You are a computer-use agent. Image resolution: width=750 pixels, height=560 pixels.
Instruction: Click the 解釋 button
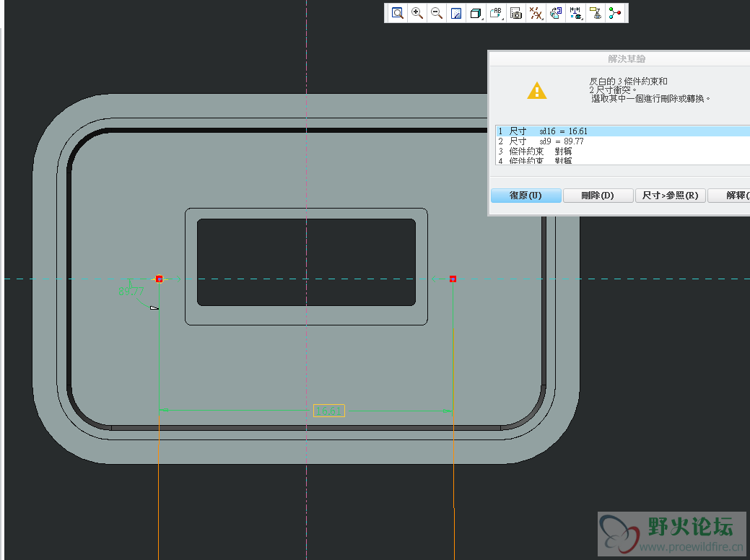729,195
